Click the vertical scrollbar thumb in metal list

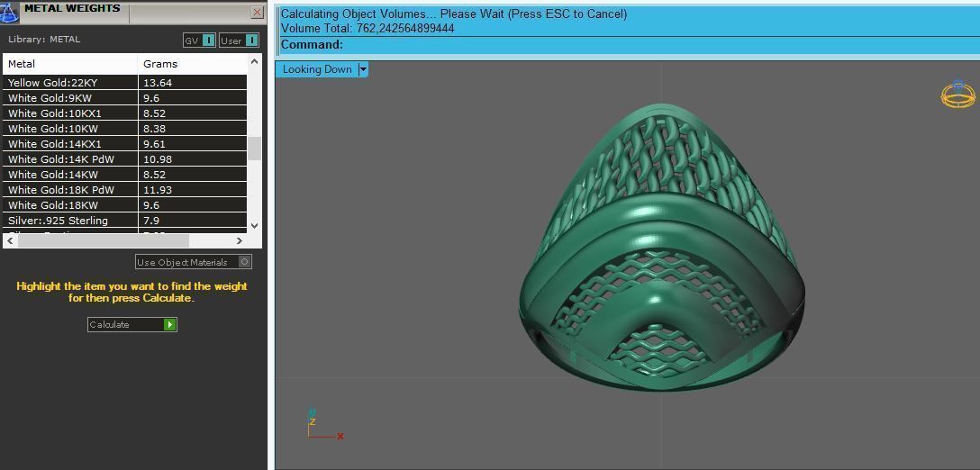(x=254, y=149)
